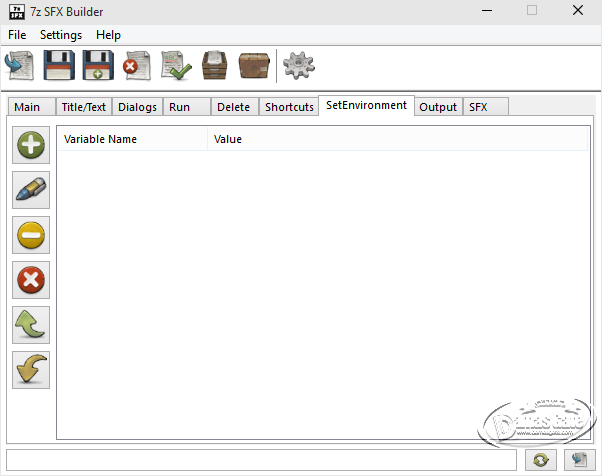Screen dimensions: 602x476
Task: Click the clear config document red X icon
Action: pos(137,66)
